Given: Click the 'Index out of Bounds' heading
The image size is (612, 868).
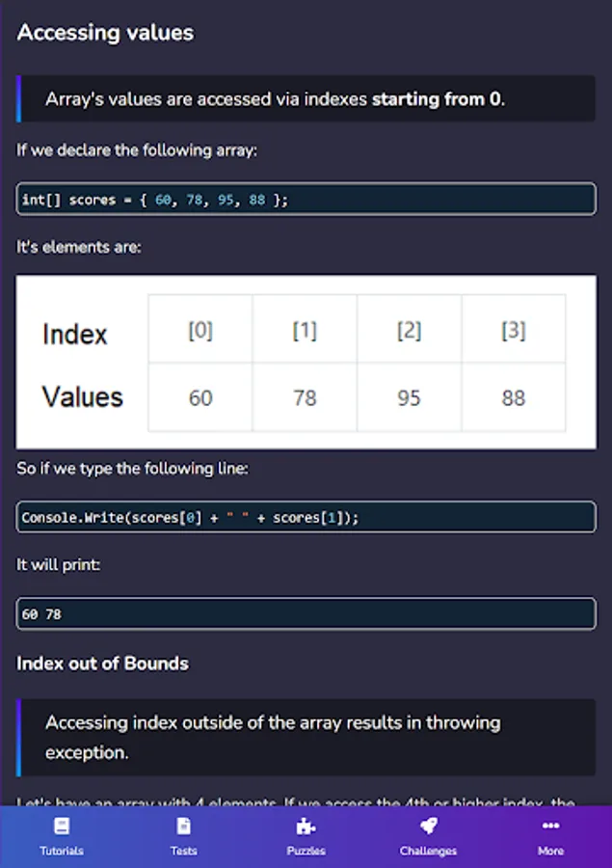Looking at the screenshot, I should coord(102,664).
